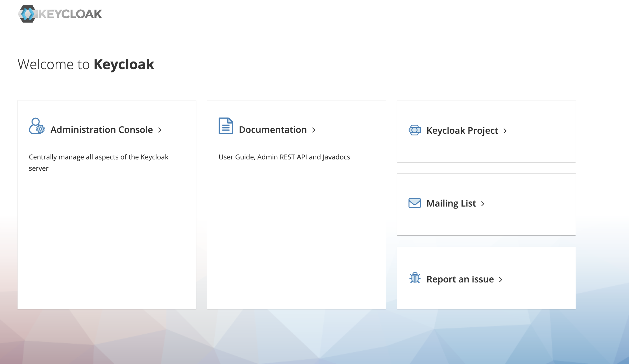629x364 pixels.
Task: Open the Documentation link
Action: coord(272,130)
